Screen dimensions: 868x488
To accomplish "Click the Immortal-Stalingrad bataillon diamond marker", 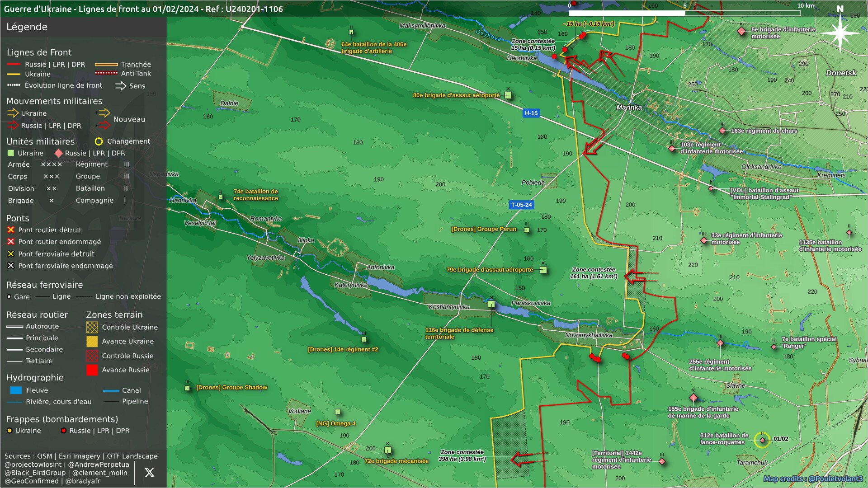I will click(711, 188).
